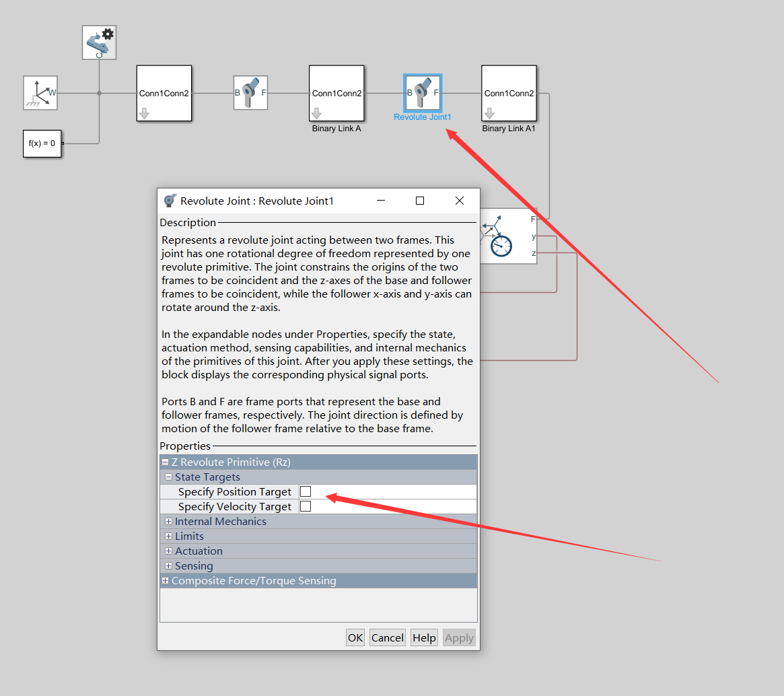Screen dimensions: 784x696
Task: Select the Binary Link A1 subsystem block
Action: coord(509,94)
